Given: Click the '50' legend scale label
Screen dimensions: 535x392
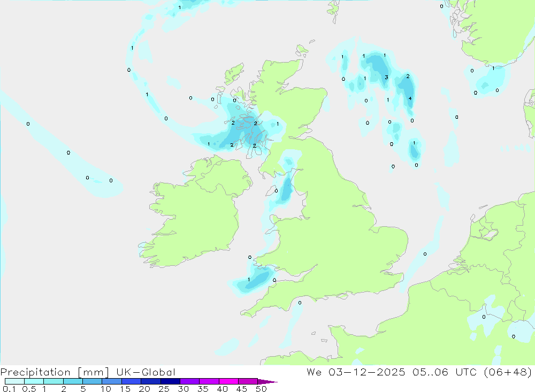Looking at the screenshot, I should (261, 389).
